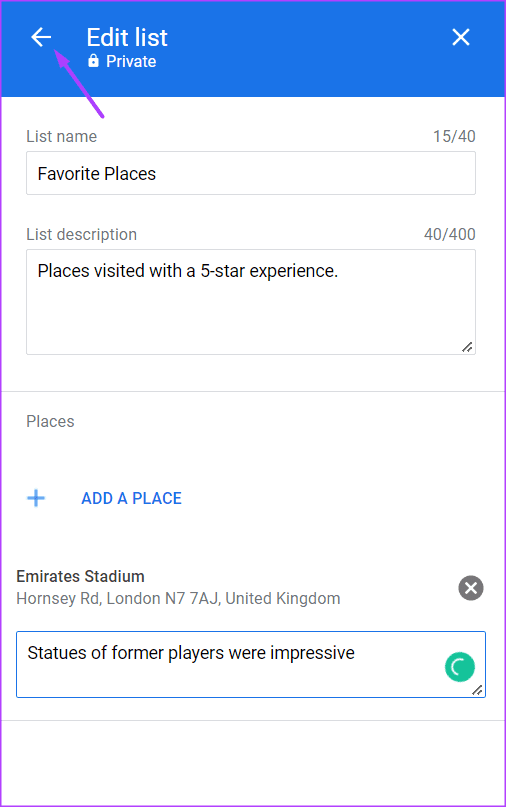Select the Emirates Stadium place title
The height and width of the screenshot is (807, 506).
pyautogui.click(x=80, y=576)
